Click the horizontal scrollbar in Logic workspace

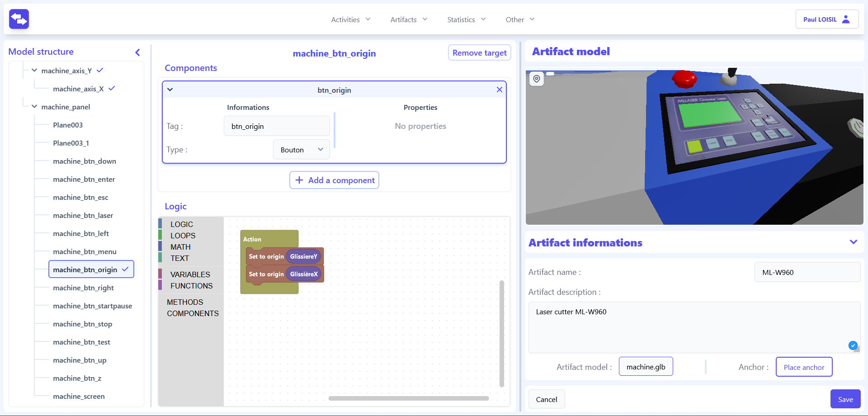(x=408, y=398)
